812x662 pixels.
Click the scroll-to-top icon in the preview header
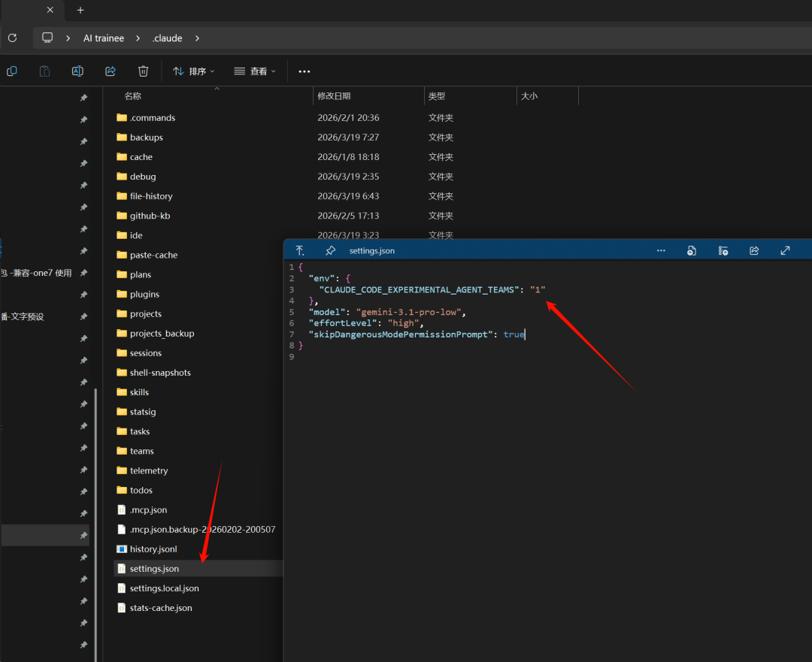pos(300,251)
